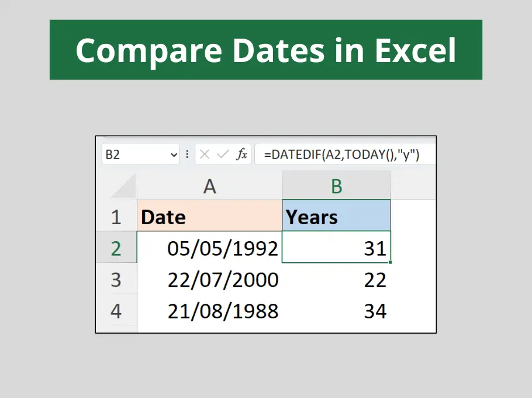The image size is (532, 398).
Task: Select column header B
Action: click(336, 185)
